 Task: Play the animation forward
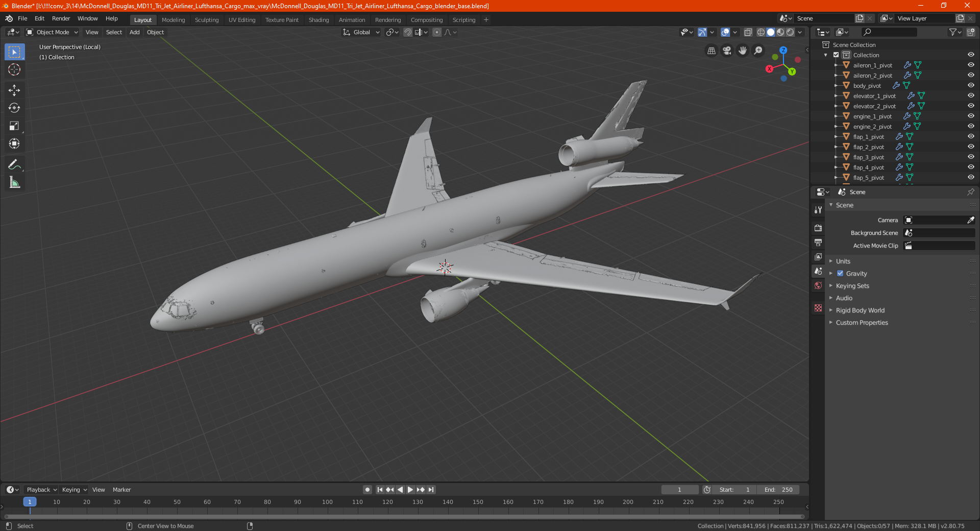pyautogui.click(x=410, y=490)
